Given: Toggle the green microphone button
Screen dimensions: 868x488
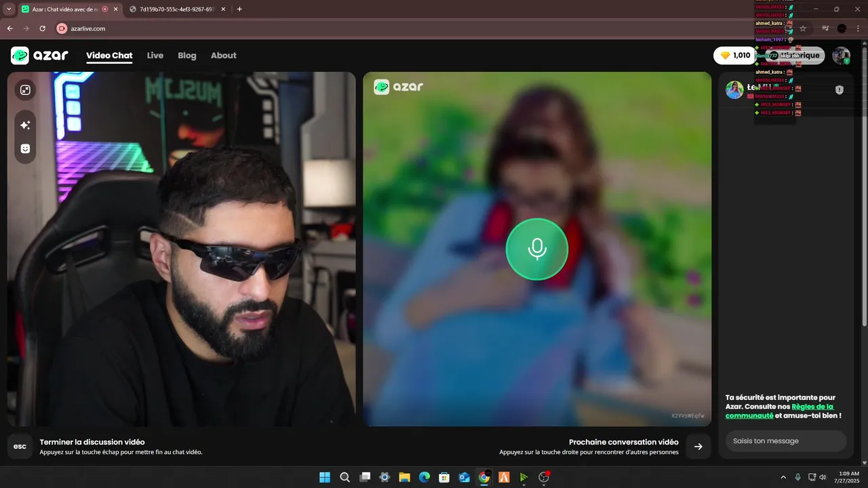Looking at the screenshot, I should 537,249.
